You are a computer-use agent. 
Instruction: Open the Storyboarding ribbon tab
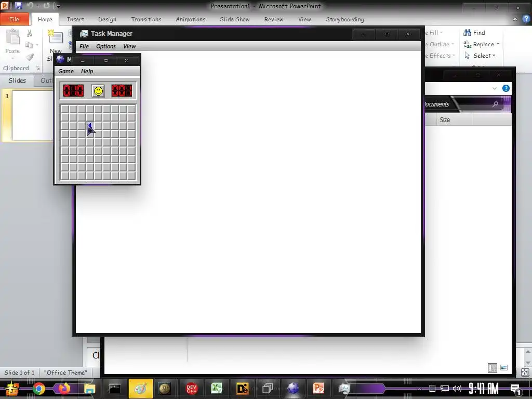point(345,19)
